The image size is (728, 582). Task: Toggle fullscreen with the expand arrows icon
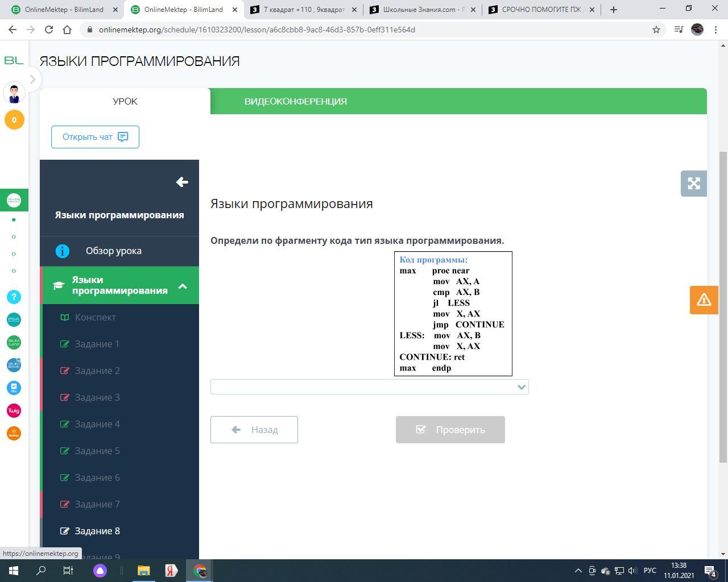[693, 184]
